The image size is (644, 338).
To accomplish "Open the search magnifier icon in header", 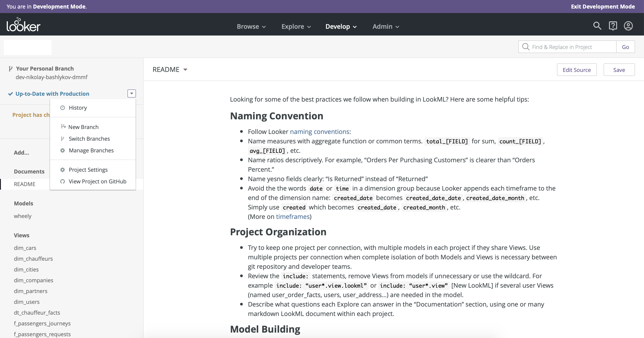I will pos(597,26).
